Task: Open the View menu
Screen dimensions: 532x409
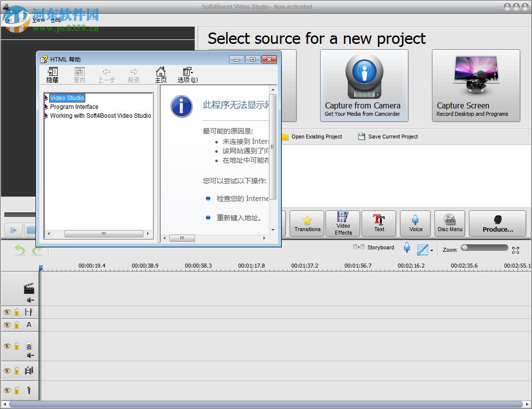Action: 38,20
